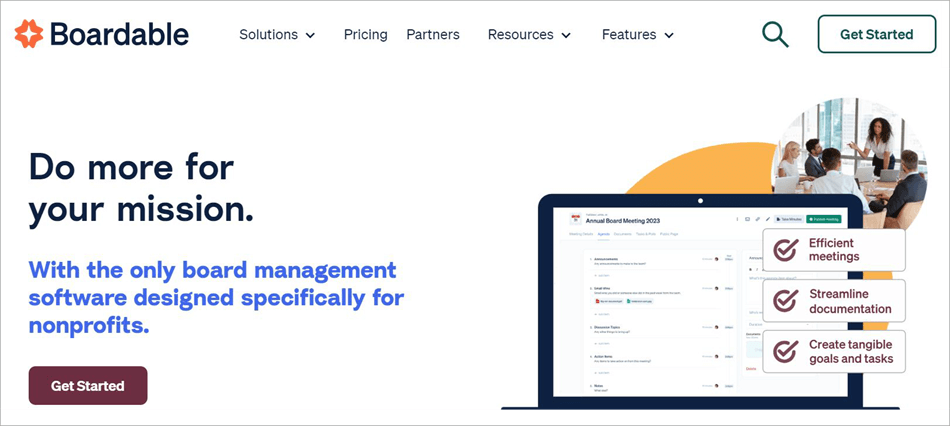
Task: Click the Boardable orange logo icon
Action: click(28, 34)
